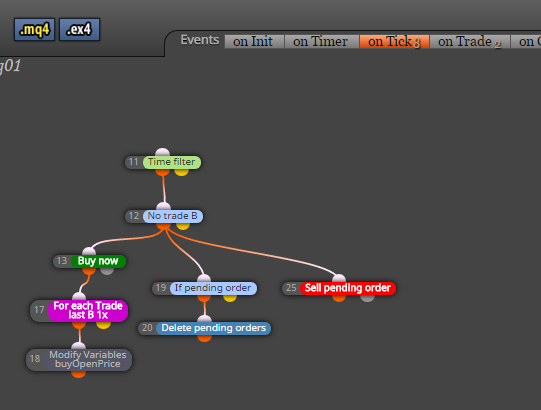This screenshot has height=410, width=541.
Task: Click Buy now gray output connector
Action: [x=107, y=271]
